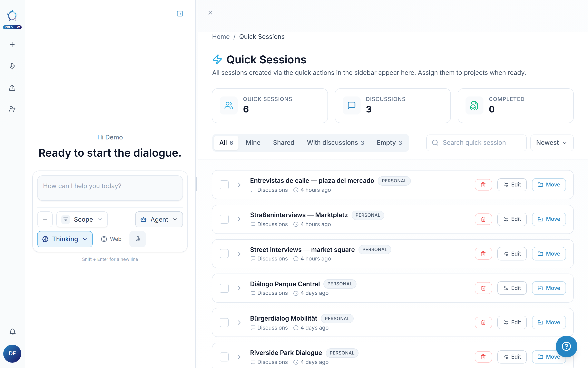Image resolution: width=588 pixels, height=368 pixels.
Task: Click the Search quick session field
Action: coord(476,143)
